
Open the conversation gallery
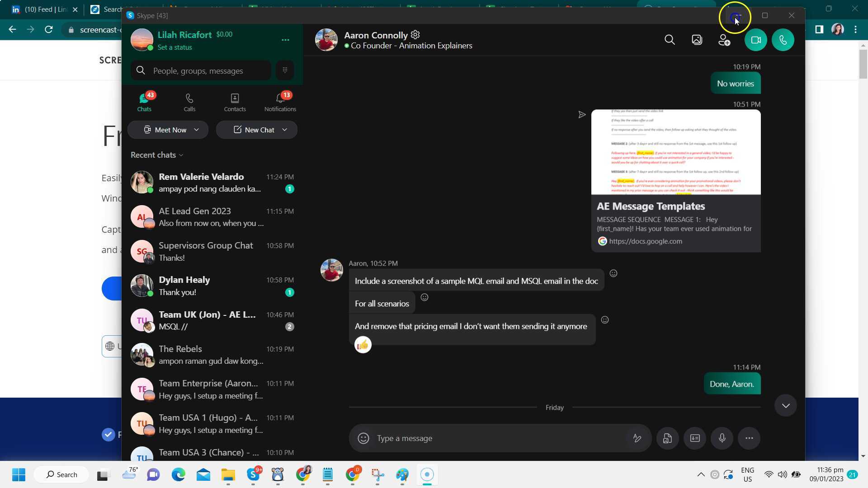pos(697,40)
